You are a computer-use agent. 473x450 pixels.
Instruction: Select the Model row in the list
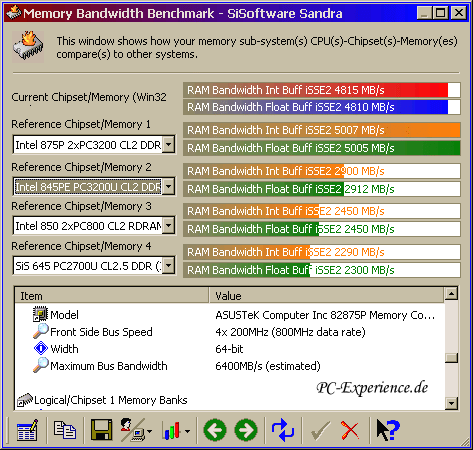tap(64, 315)
